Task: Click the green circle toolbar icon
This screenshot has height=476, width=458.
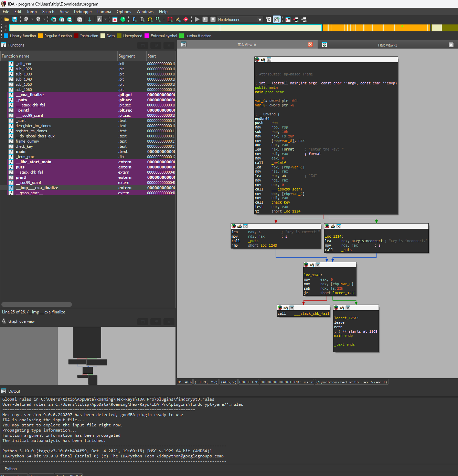Action: pyautogui.click(x=123, y=19)
